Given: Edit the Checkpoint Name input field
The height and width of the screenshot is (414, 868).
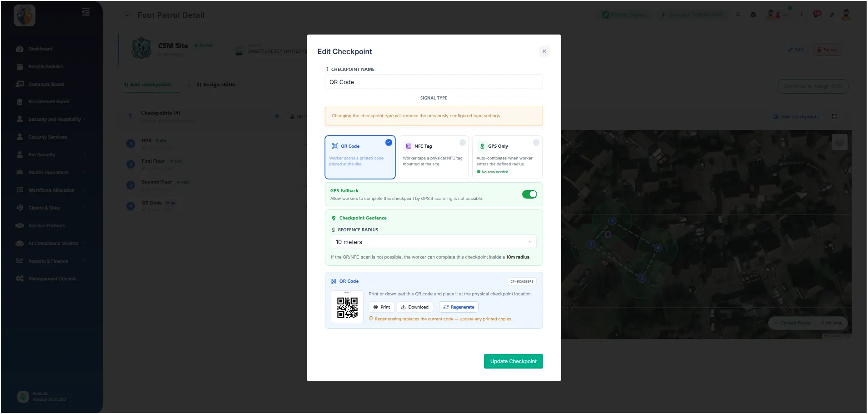Looking at the screenshot, I should click(x=434, y=82).
